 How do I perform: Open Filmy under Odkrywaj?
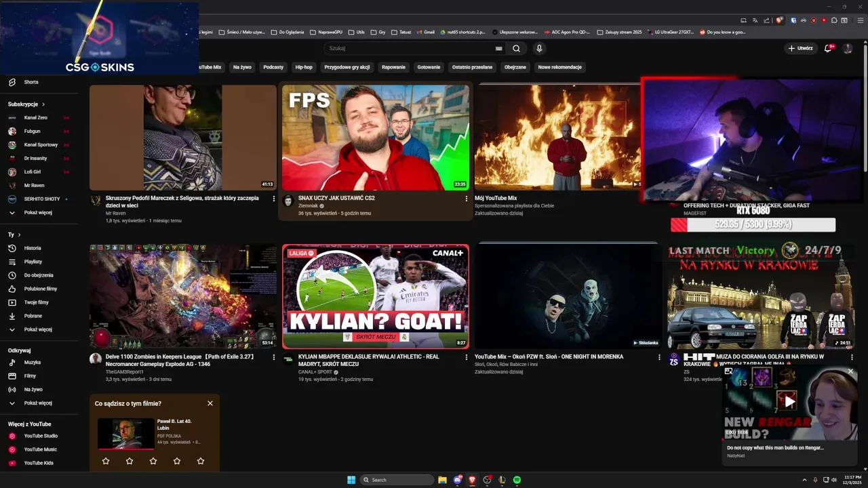pyautogui.click(x=30, y=376)
